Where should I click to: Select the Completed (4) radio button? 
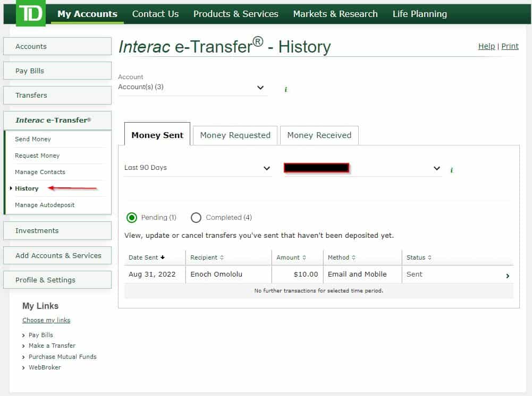tap(196, 218)
